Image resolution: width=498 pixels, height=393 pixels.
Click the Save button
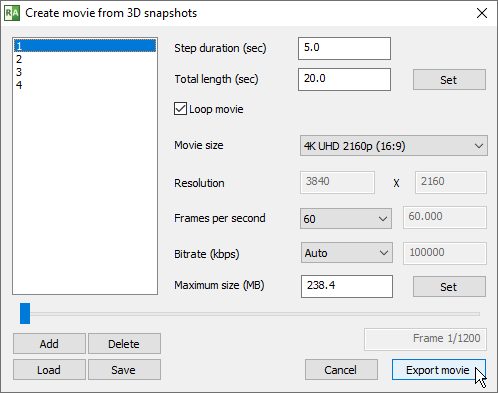[124, 370]
